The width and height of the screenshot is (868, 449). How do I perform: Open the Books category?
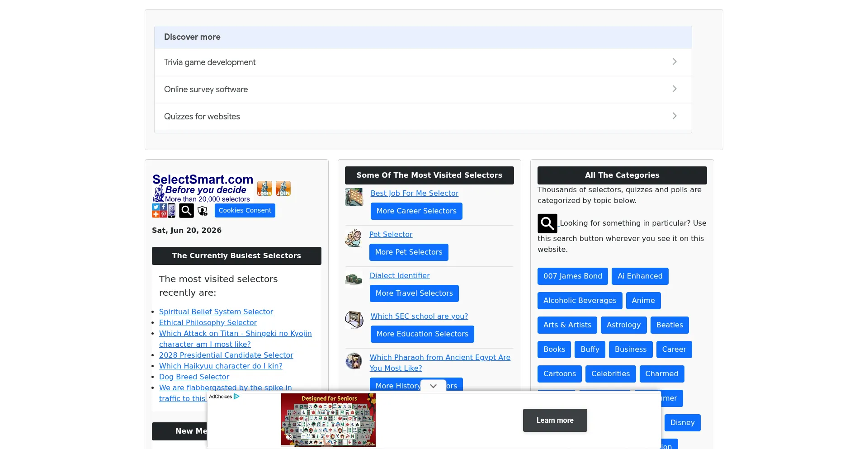pyautogui.click(x=554, y=350)
